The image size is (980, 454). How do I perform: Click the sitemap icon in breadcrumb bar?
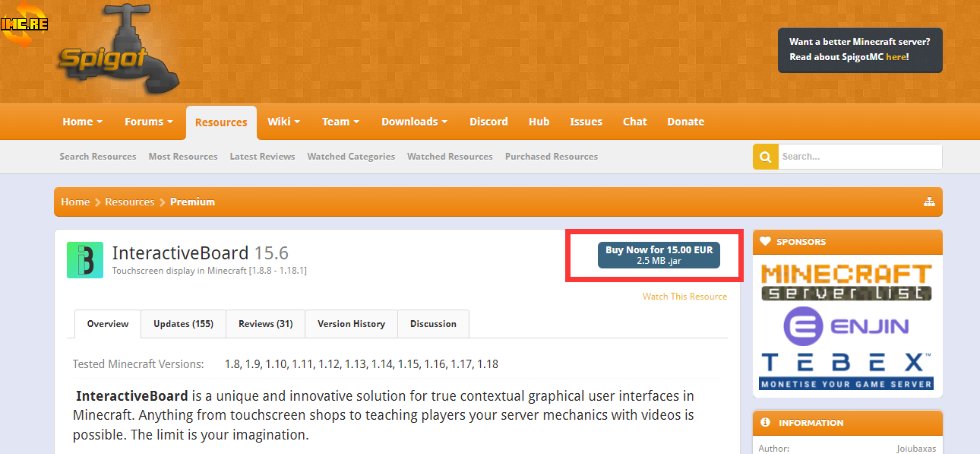tap(928, 202)
